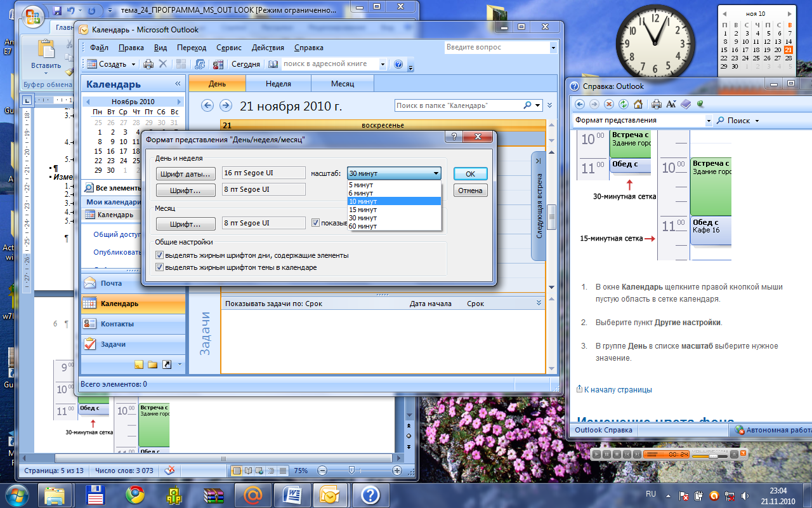Viewport: 812px width, 508px height.
Task: Open Google Chrome from the taskbar
Action: click(x=134, y=495)
